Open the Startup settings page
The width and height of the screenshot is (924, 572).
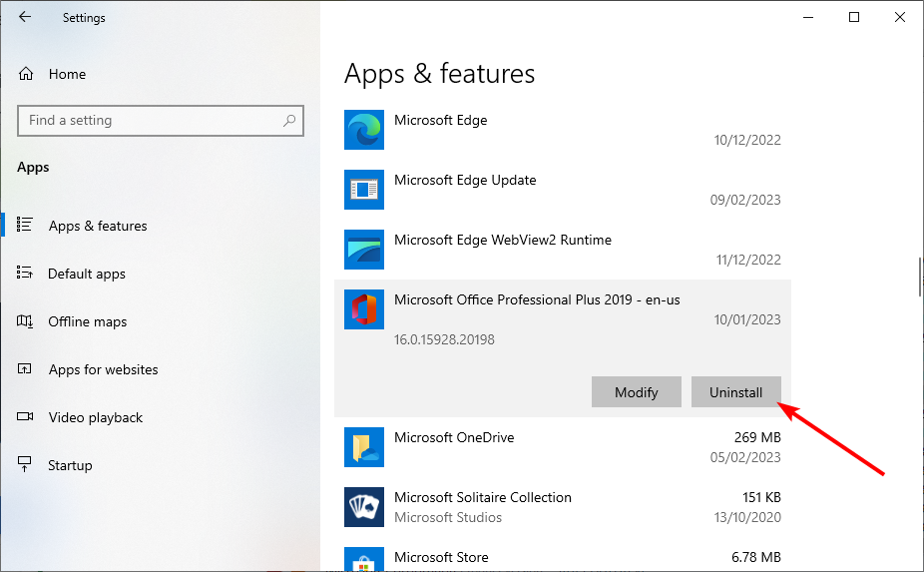pyautogui.click(x=70, y=465)
